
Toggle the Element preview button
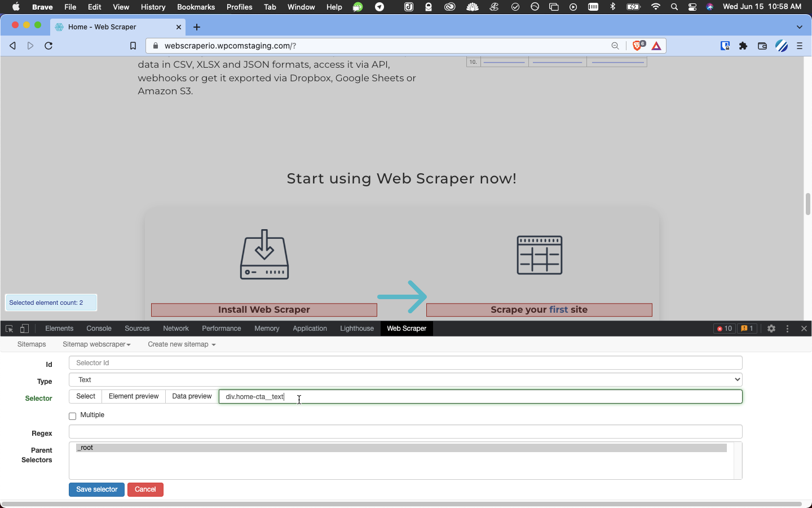click(x=134, y=396)
